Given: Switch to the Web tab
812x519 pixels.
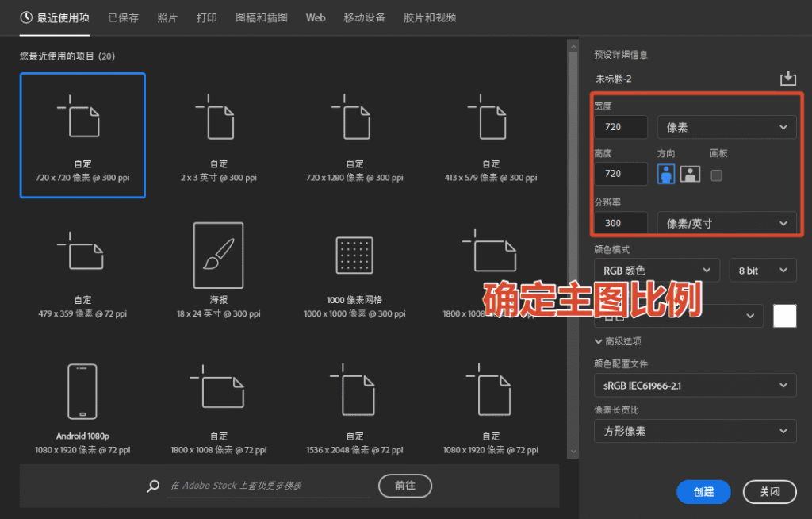Looking at the screenshot, I should pyautogui.click(x=316, y=17).
